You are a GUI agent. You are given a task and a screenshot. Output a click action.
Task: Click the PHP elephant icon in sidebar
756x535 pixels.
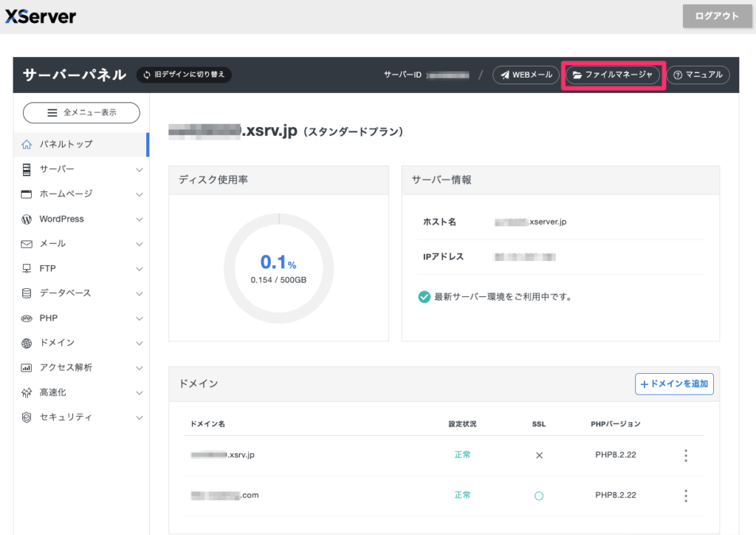[27, 318]
